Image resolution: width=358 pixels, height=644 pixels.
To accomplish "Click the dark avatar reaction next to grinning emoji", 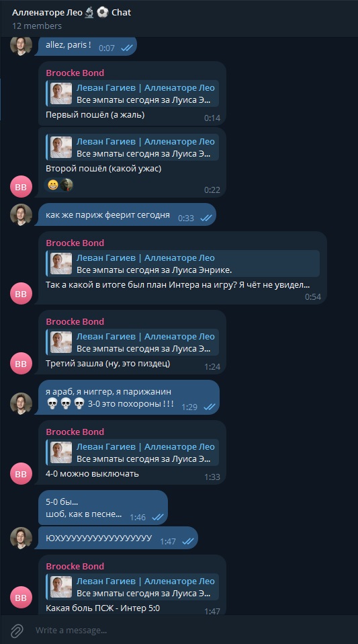I will [x=66, y=185].
